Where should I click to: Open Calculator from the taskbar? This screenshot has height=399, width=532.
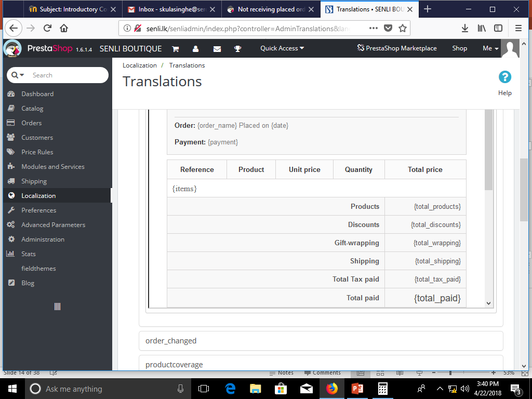coord(383,389)
